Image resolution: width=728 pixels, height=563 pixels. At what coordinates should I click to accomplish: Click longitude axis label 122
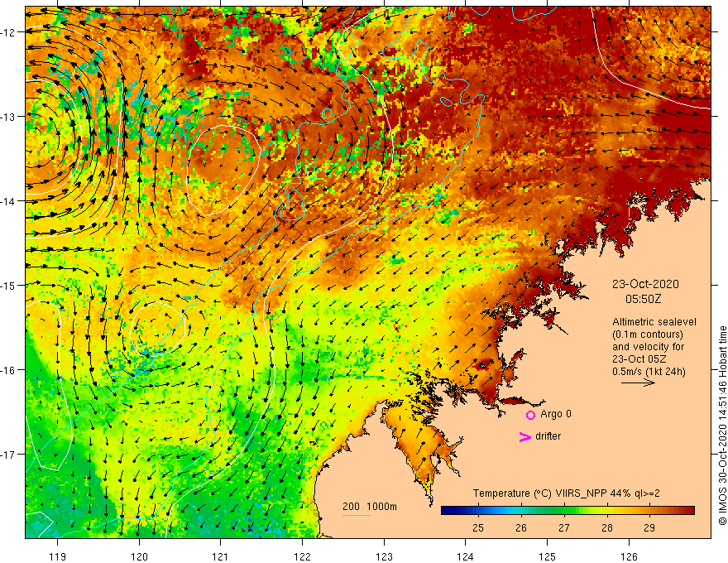(x=302, y=556)
